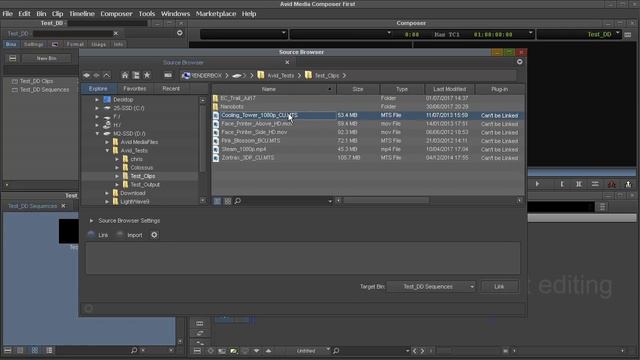Open Format tab in project window
Image resolution: width=640 pixels, height=360 pixels.
[x=75, y=44]
